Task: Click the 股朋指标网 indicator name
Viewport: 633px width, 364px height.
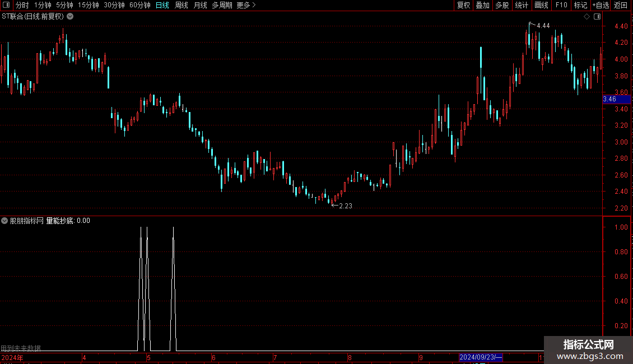Action: (x=27, y=221)
